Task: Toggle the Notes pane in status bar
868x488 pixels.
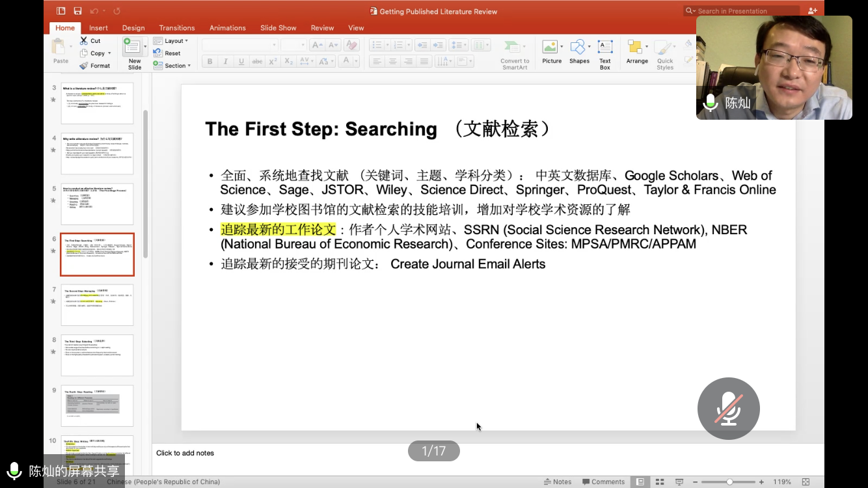Action: [x=558, y=482]
